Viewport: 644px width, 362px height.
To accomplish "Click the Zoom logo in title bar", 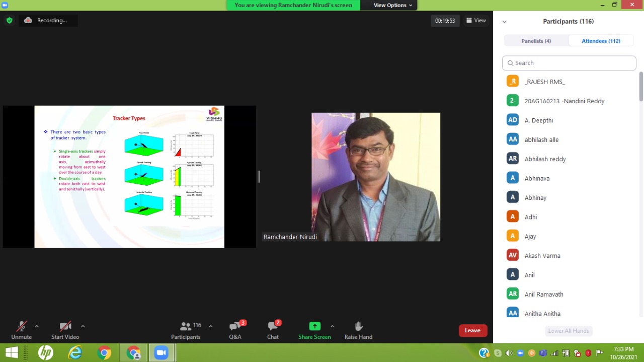I will point(5,5).
